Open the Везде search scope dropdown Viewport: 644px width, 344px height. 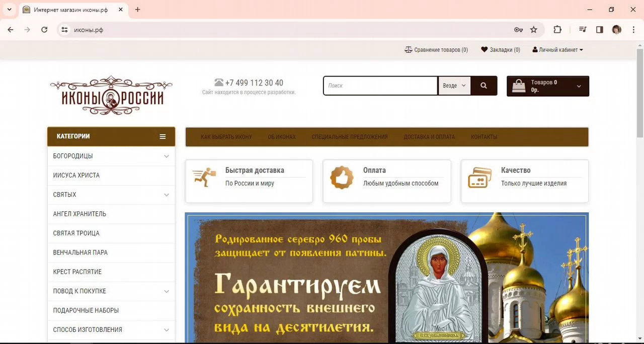coord(454,85)
